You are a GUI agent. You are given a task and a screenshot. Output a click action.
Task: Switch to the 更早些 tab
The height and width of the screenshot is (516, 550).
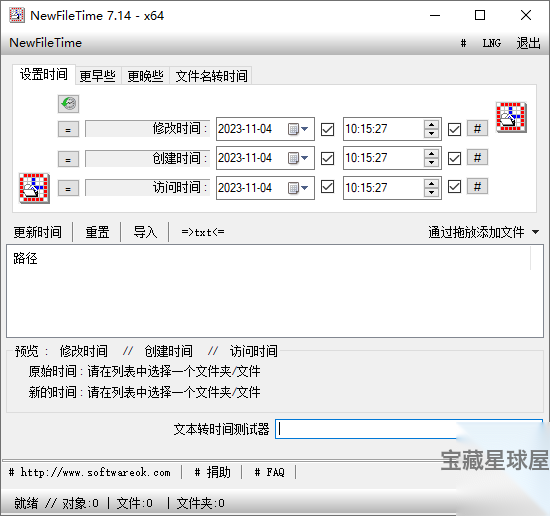pyautogui.click(x=98, y=76)
